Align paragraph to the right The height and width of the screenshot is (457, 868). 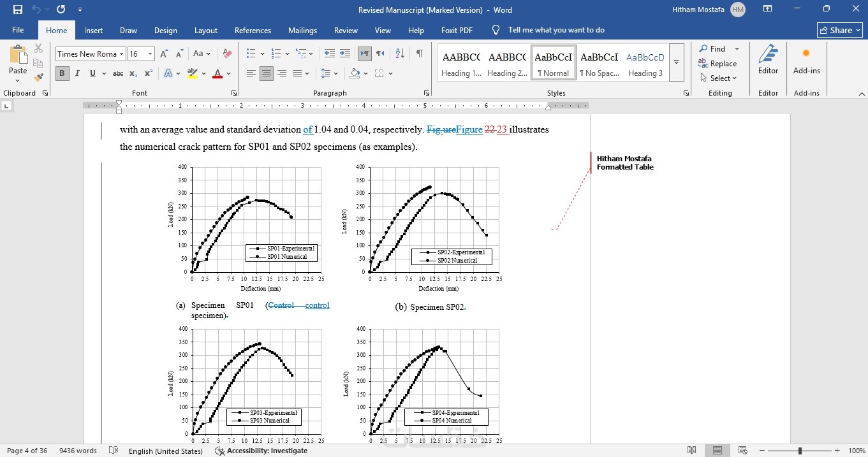[x=282, y=74]
